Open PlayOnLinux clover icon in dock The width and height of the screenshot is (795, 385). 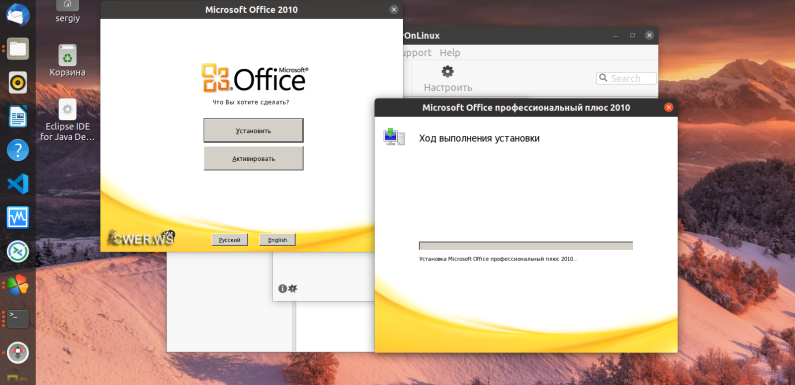[x=18, y=285]
